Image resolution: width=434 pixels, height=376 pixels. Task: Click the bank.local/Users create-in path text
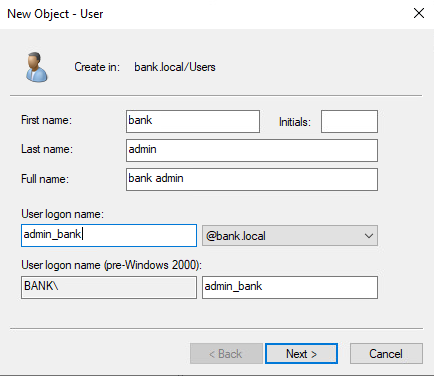(175, 67)
